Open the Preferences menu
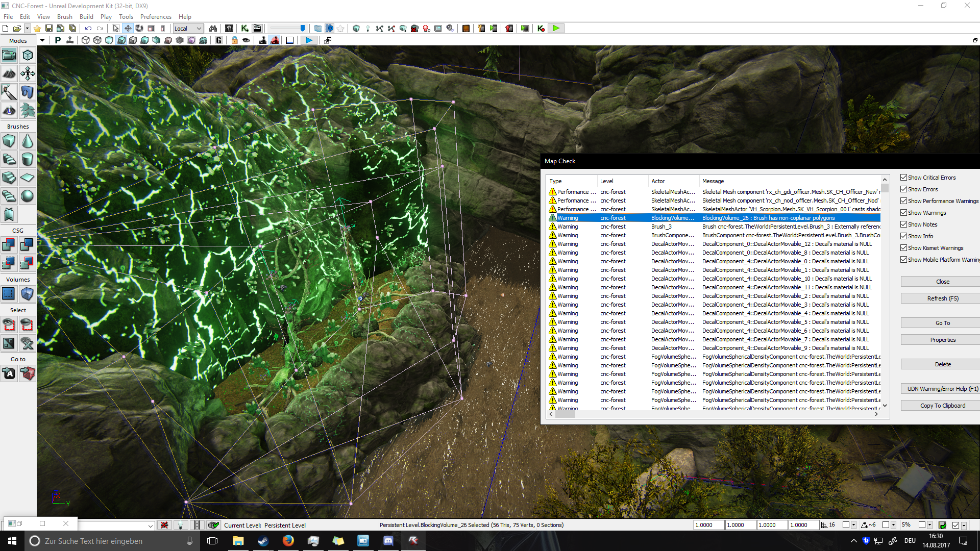Screen dimensions: 980x551 pos(156,17)
